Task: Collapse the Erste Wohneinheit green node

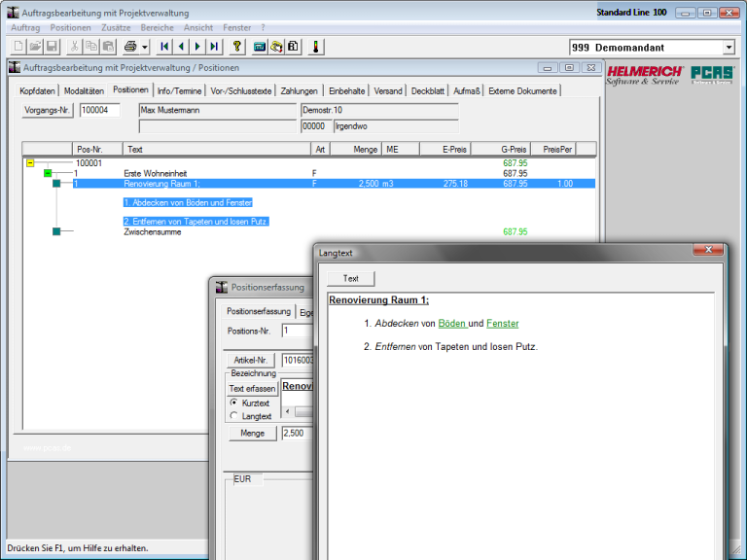Action: tap(48, 173)
